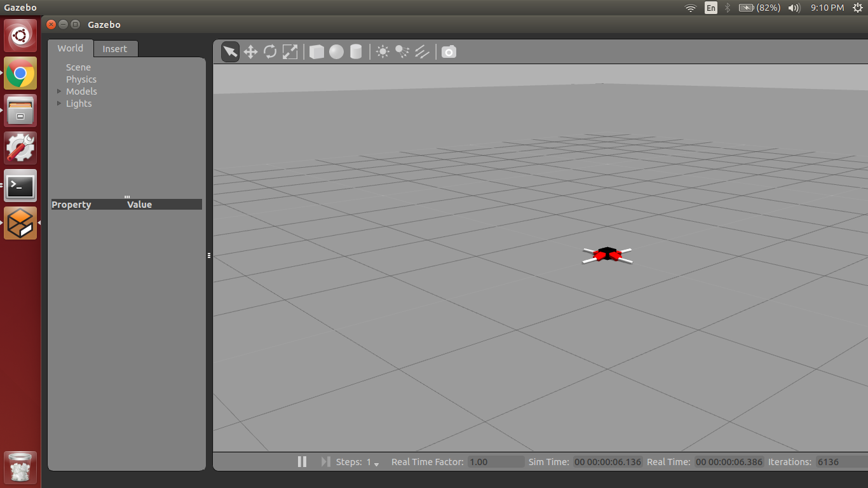Screen dimensions: 868x488
Task: Close the Gazebo window
Action: coord(51,24)
